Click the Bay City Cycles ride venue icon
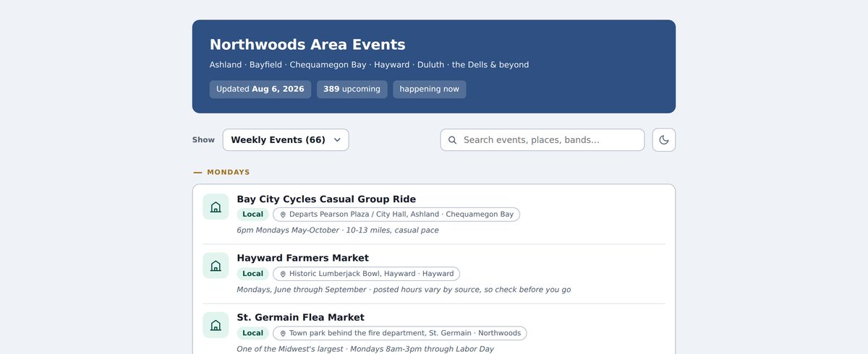The width and height of the screenshot is (868, 354). pos(216,207)
